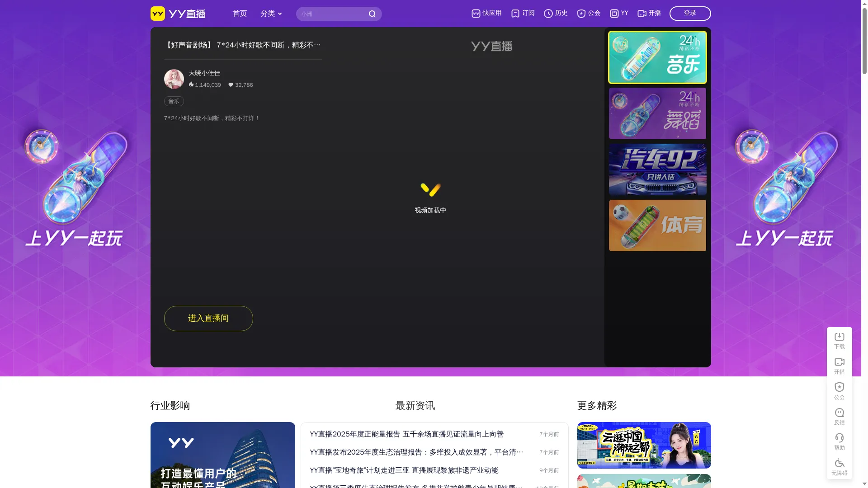Select the 汽车92 channel thumbnail
The image size is (868, 488).
[x=657, y=169]
